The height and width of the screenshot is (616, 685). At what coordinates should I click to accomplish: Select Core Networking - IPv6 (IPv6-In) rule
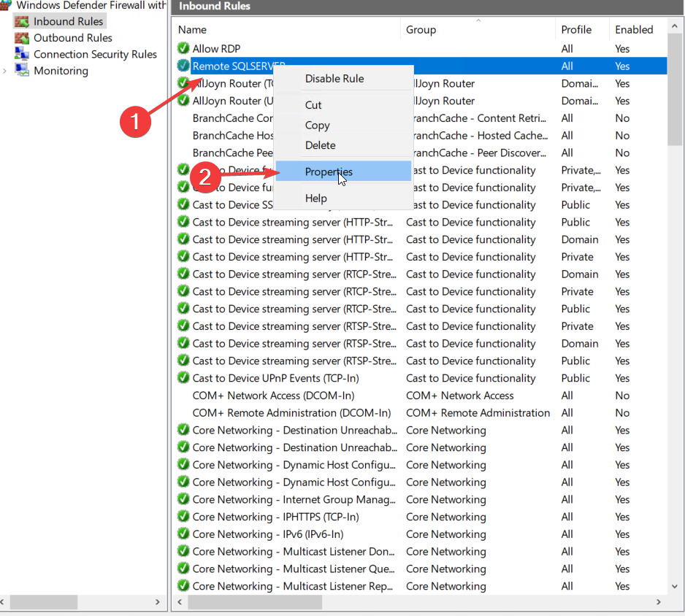(x=268, y=534)
